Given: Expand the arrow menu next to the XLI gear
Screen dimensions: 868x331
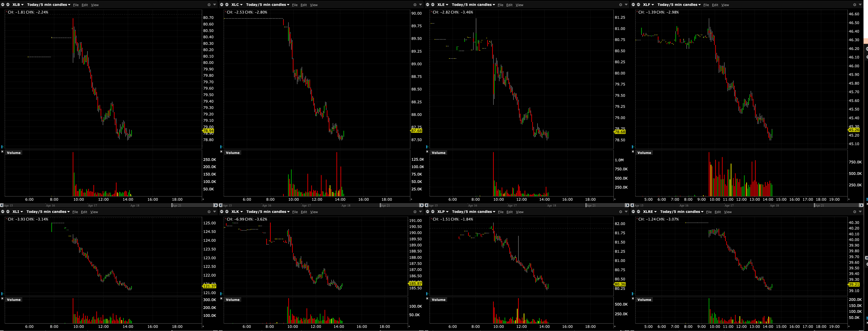Looking at the screenshot, I should coord(214,212).
